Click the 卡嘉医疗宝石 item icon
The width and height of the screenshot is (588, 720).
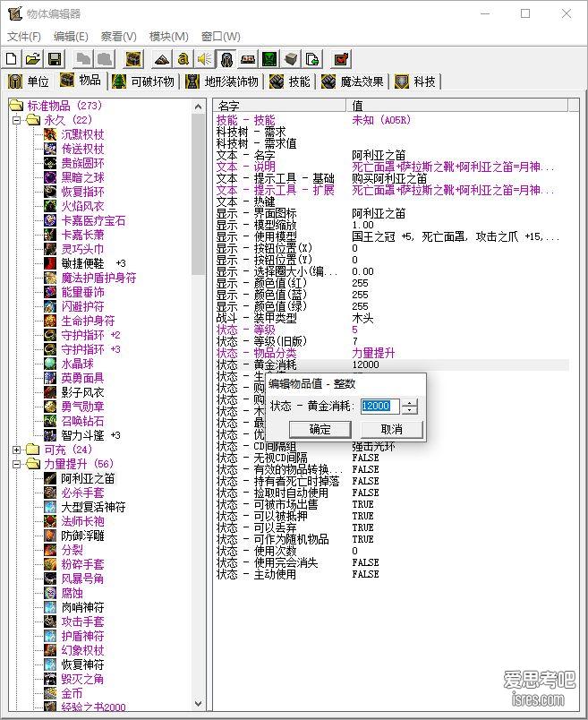coord(50,220)
